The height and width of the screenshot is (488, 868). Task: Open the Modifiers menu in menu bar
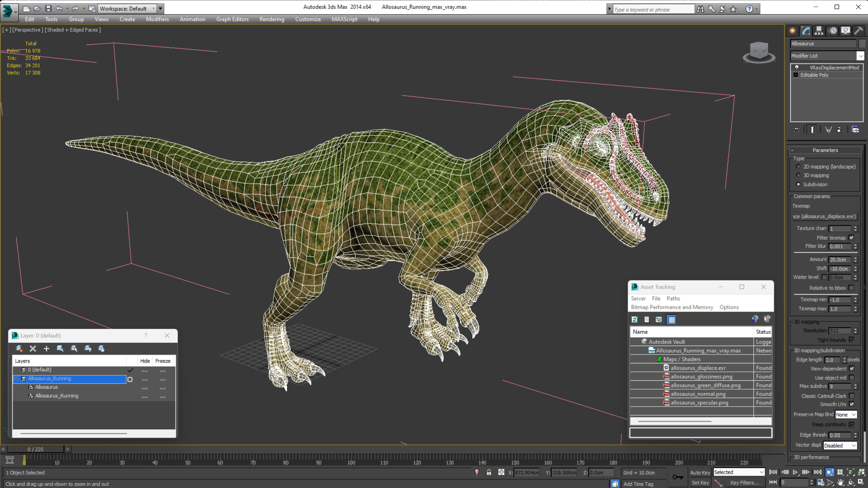pyautogui.click(x=157, y=19)
